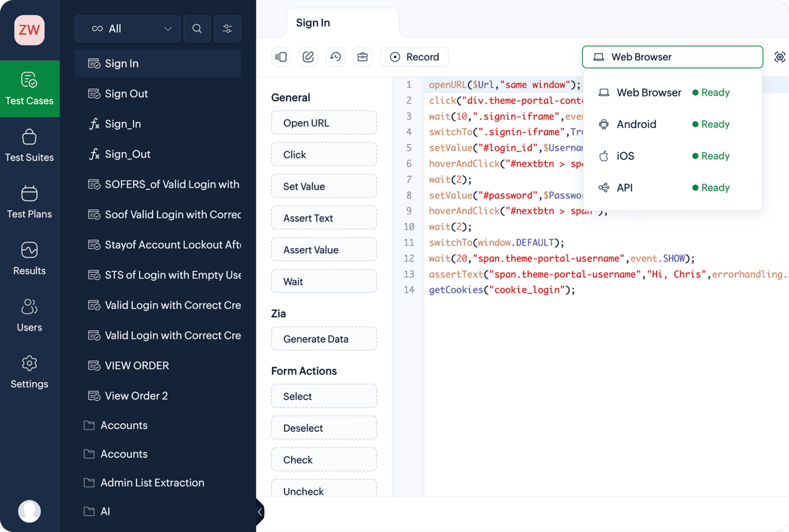Open the All filter dropdown
The width and height of the screenshot is (789, 532).
click(127, 29)
